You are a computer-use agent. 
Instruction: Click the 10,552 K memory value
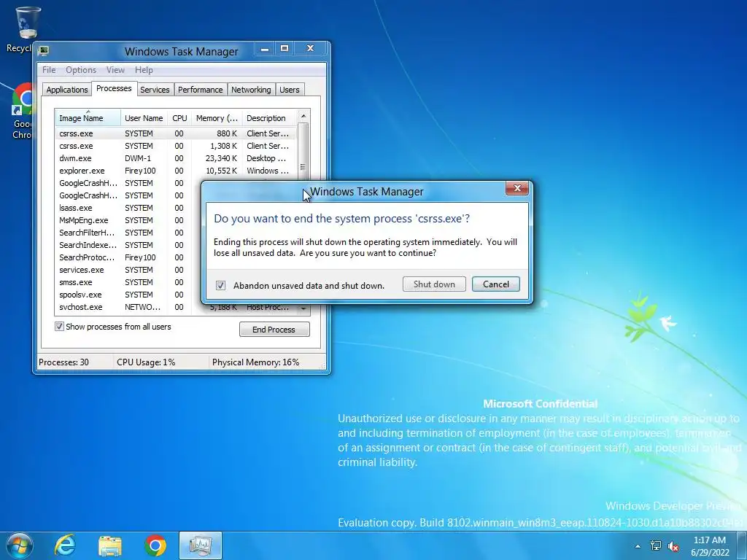tap(221, 171)
